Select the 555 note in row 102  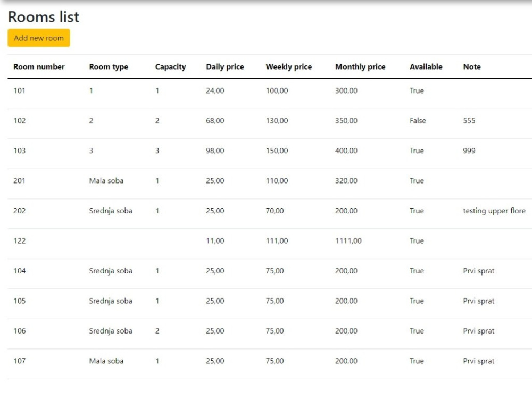[x=469, y=120]
